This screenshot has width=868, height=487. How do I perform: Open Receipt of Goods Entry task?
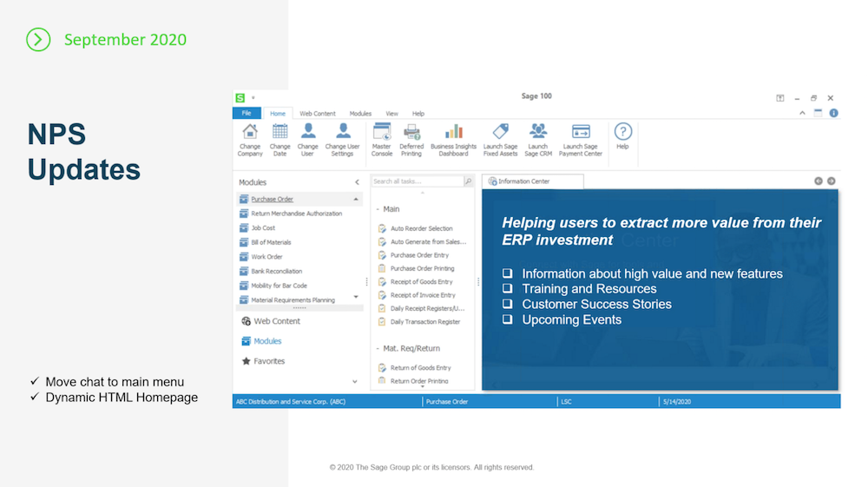tap(415, 281)
